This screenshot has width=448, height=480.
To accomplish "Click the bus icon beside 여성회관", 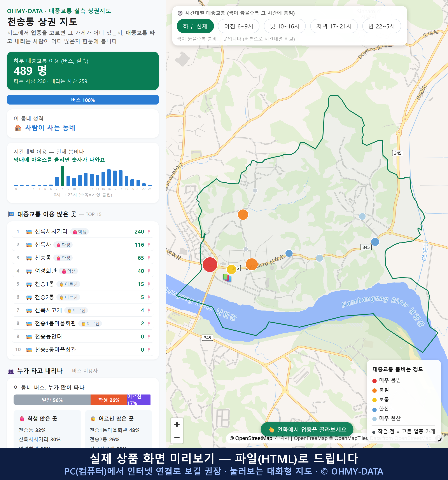I will 29,271.
